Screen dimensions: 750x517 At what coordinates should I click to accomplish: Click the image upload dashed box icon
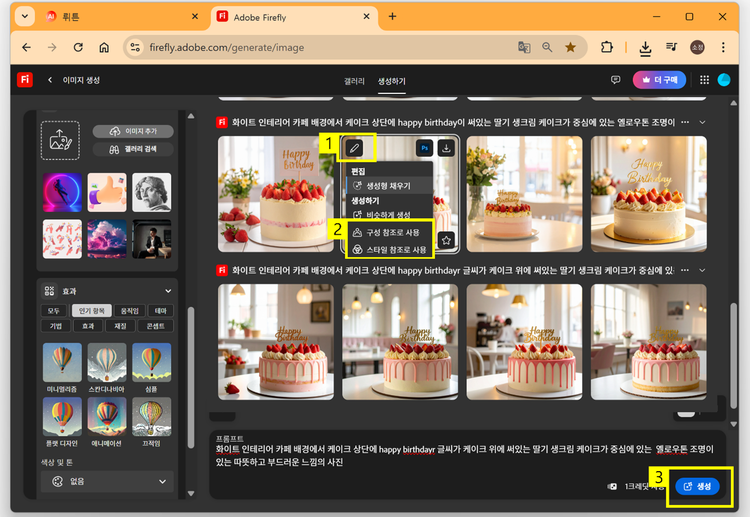click(x=60, y=140)
